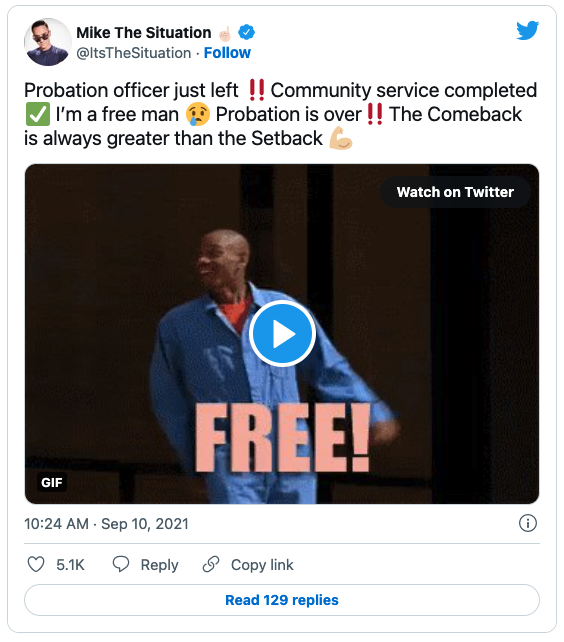Click the heart like icon
Image resolution: width=564 pixels, height=642 pixels.
[36, 565]
